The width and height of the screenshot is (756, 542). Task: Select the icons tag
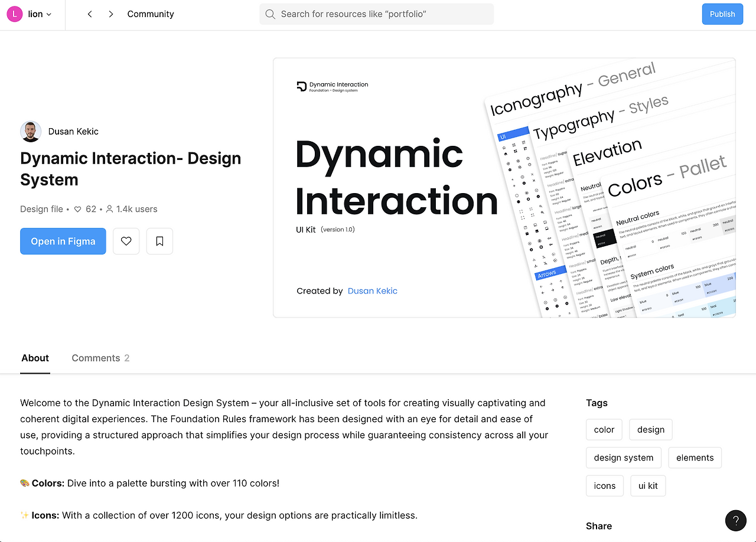pos(605,486)
